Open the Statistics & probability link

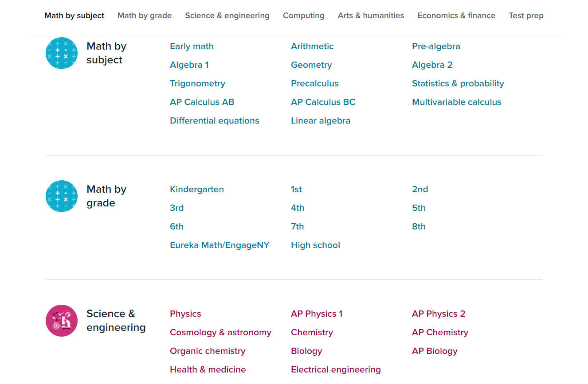pyautogui.click(x=458, y=83)
